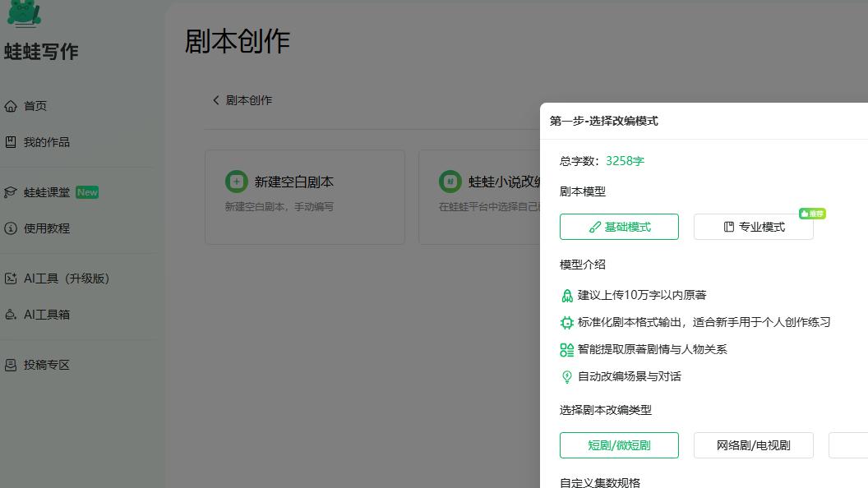Select the 首页 home icon
Image resolution: width=868 pixels, height=488 pixels.
(11, 105)
